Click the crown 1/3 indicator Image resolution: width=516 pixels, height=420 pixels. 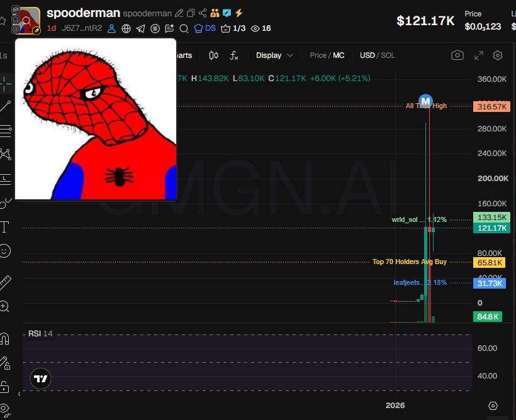[x=233, y=28]
